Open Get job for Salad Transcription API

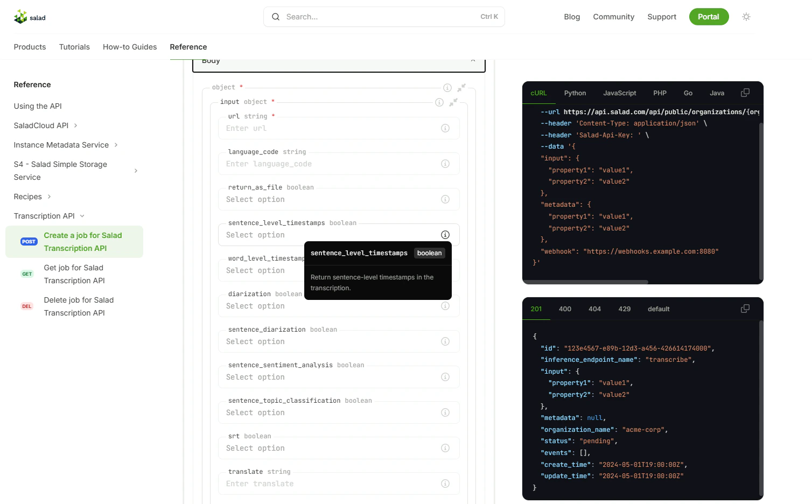click(74, 274)
